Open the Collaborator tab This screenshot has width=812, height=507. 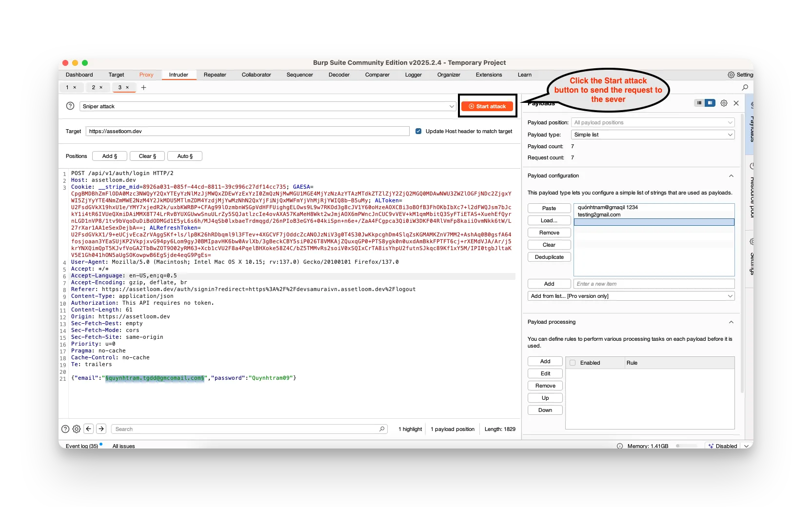(x=257, y=75)
